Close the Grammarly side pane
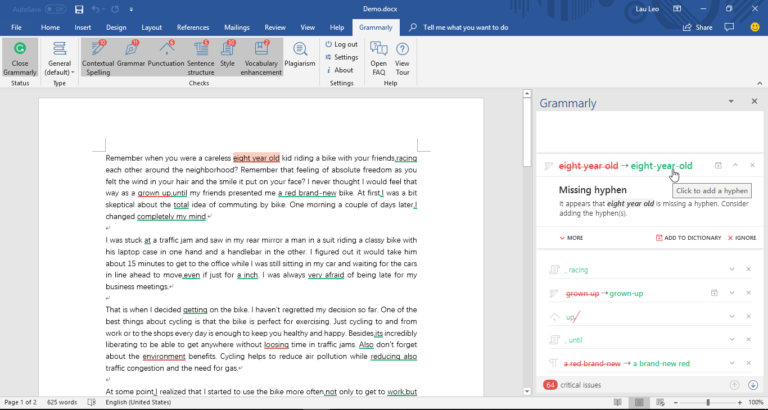Viewport: 768px width, 410px height. tap(754, 101)
